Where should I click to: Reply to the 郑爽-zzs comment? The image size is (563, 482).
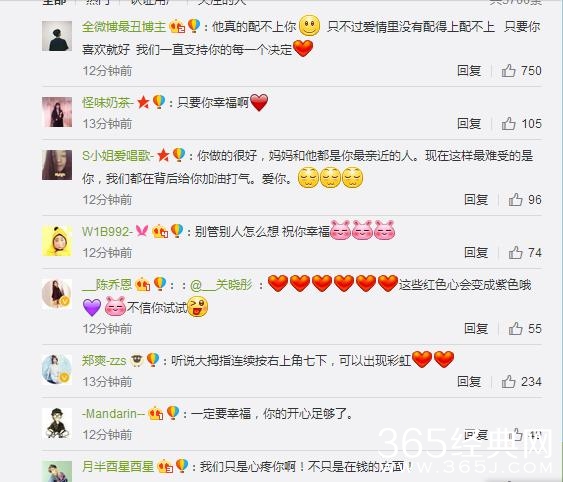click(x=469, y=381)
